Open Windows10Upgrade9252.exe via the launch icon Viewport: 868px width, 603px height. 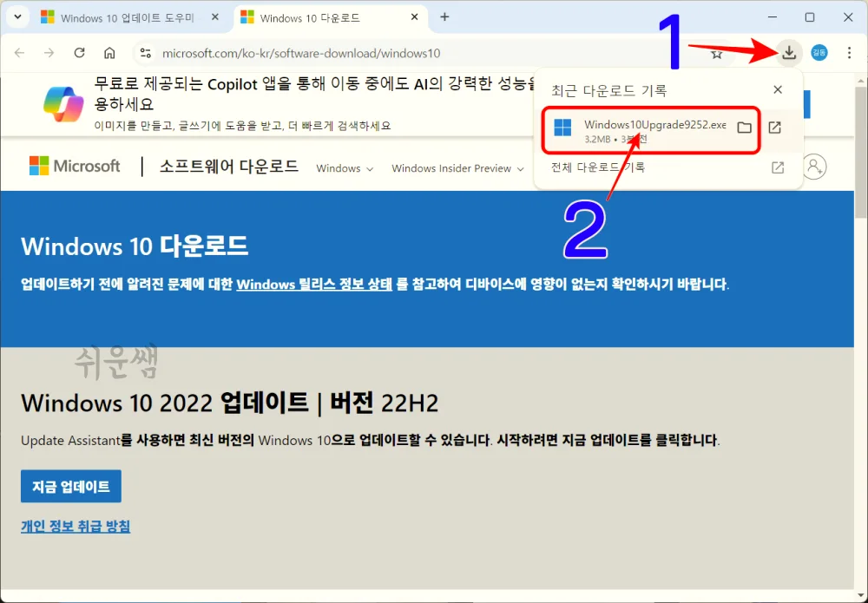click(x=774, y=126)
